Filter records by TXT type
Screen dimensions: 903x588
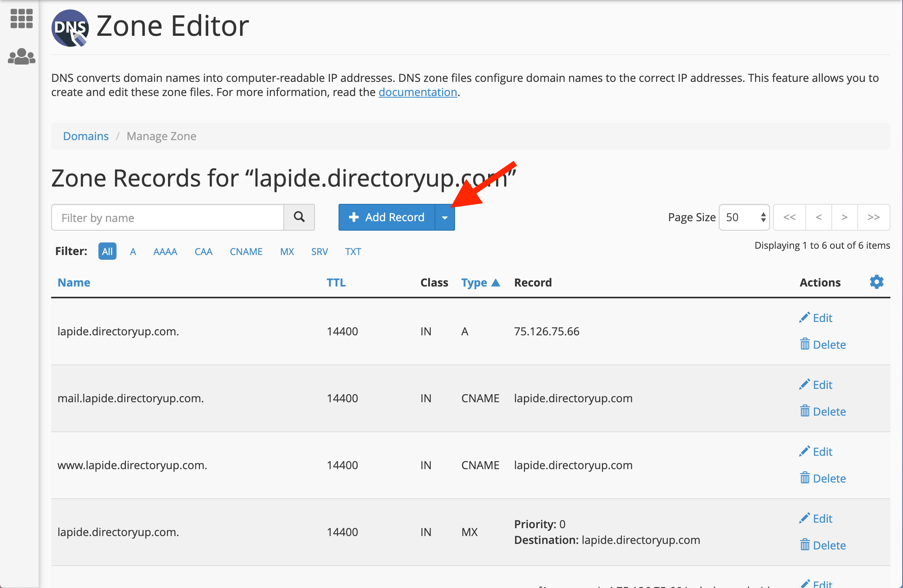(353, 251)
